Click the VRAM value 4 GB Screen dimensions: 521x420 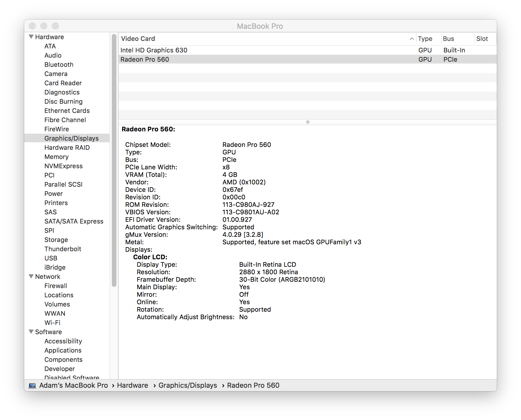click(230, 175)
